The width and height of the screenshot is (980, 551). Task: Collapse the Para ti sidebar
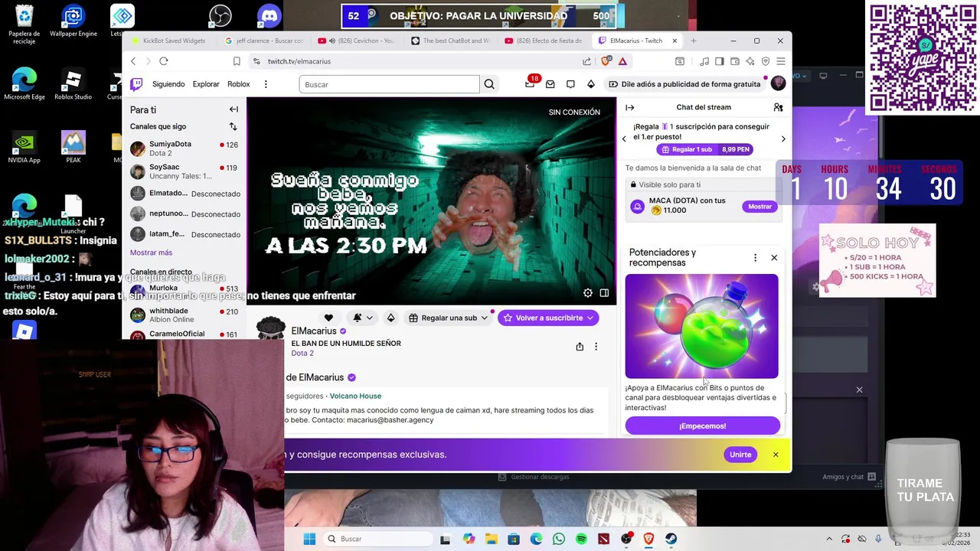(x=234, y=109)
